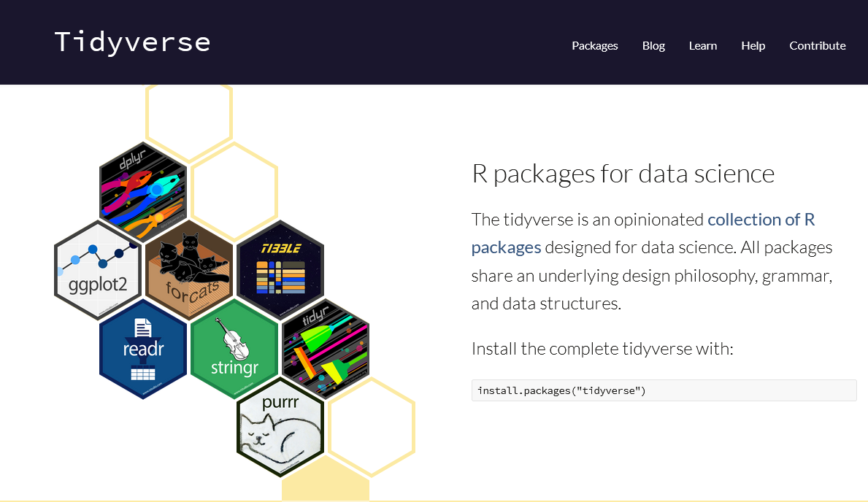
Task: Click the 'Install the complete tidyverse with:' text
Action: [x=602, y=349]
